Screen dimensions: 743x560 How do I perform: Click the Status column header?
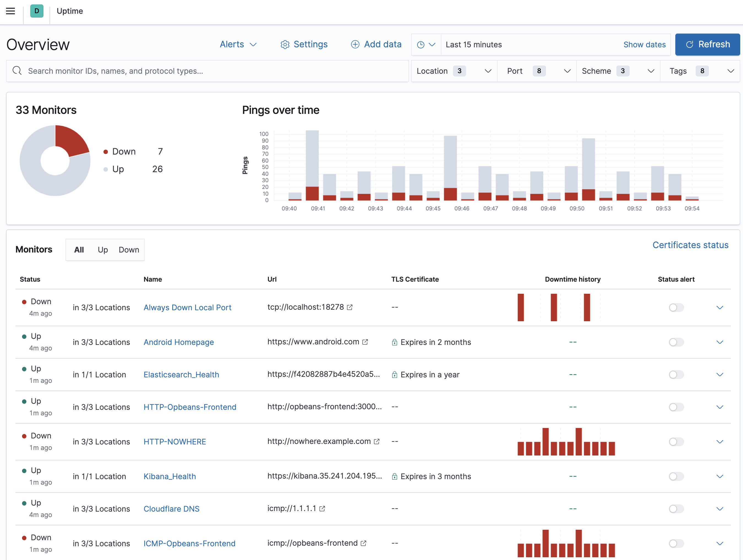30,279
